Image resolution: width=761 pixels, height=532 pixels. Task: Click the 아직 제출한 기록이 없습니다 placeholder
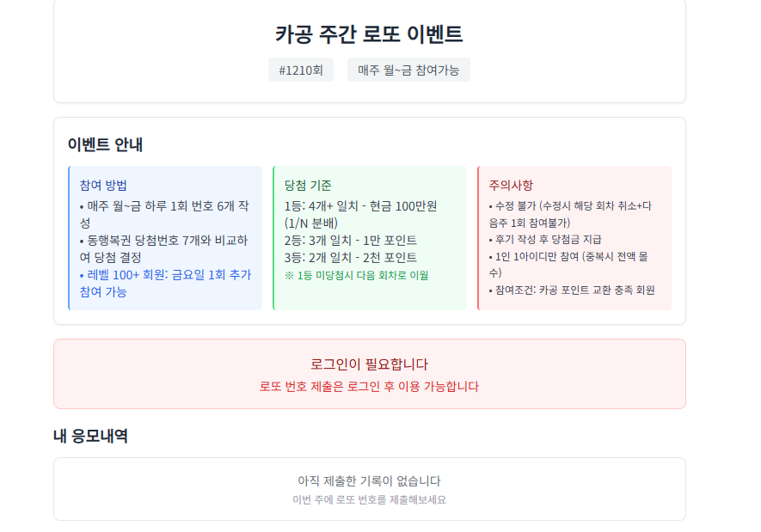click(369, 480)
